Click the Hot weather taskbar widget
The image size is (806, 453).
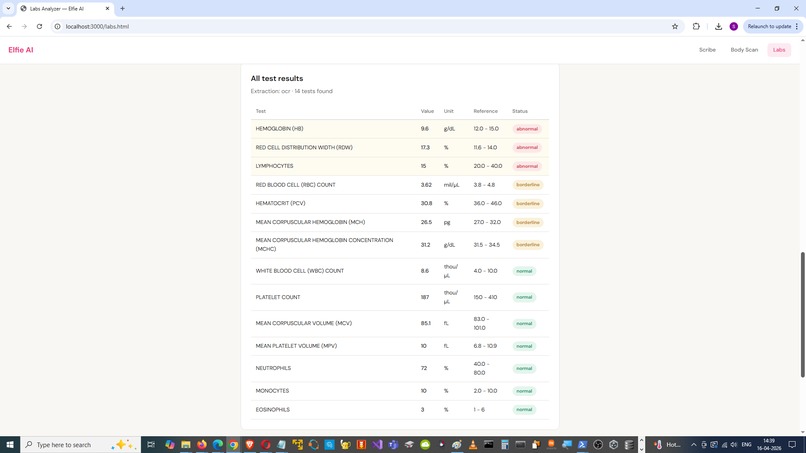(x=668, y=445)
